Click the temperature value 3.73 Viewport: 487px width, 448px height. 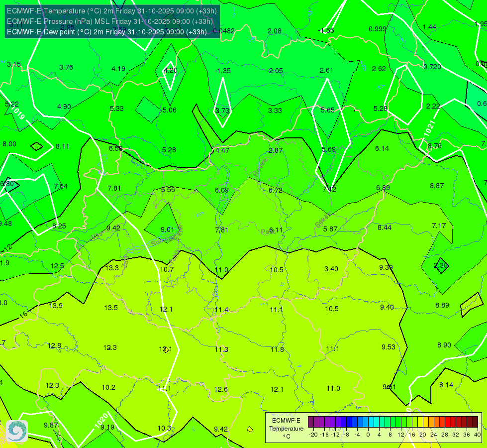click(x=222, y=111)
